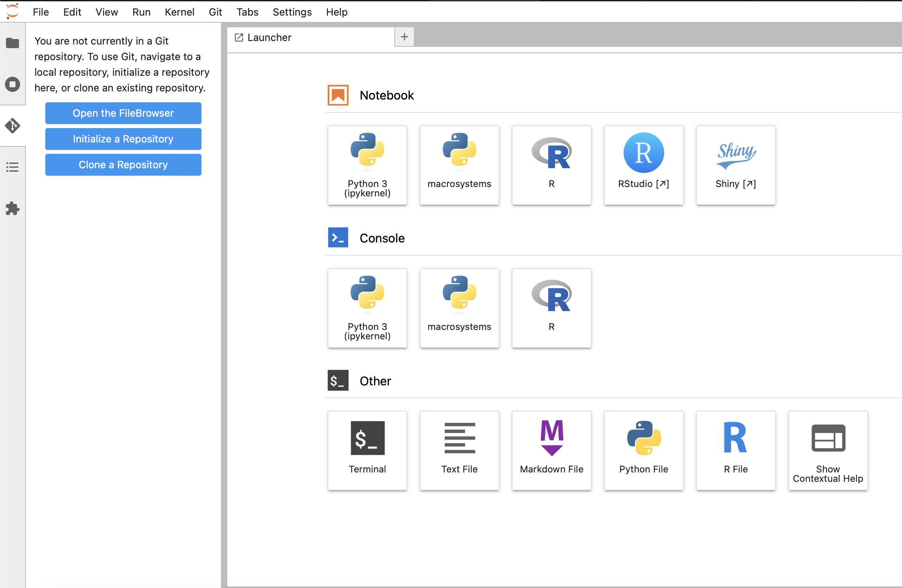Open the File Browser sidebar icon
The height and width of the screenshot is (588, 902).
click(12, 43)
